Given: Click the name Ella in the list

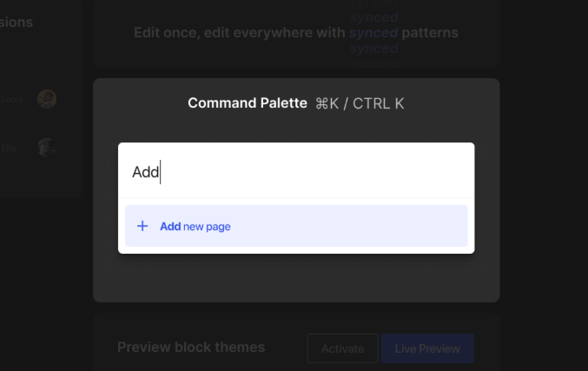Looking at the screenshot, I should point(8,148).
